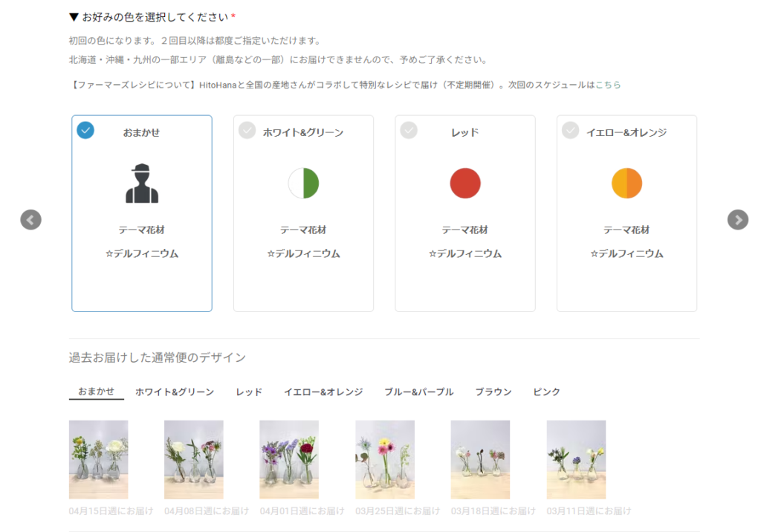Open the 04月01日週 purple flower thumbnail

click(x=289, y=459)
